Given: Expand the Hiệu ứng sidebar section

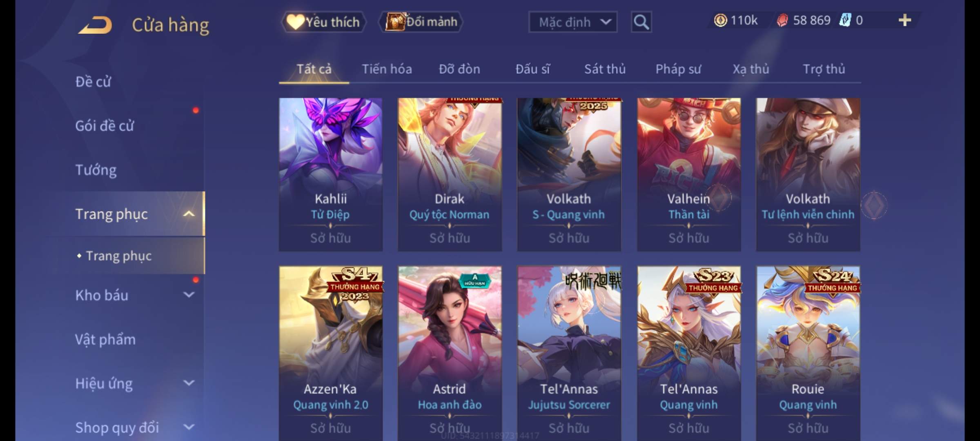Looking at the screenshot, I should coord(189,383).
